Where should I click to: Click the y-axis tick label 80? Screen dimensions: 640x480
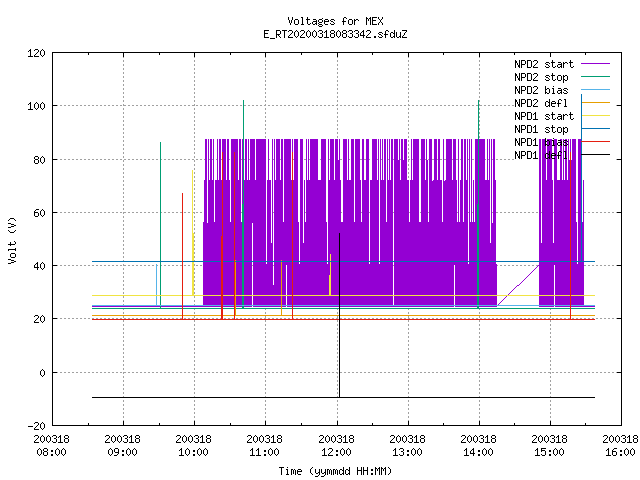(39, 160)
